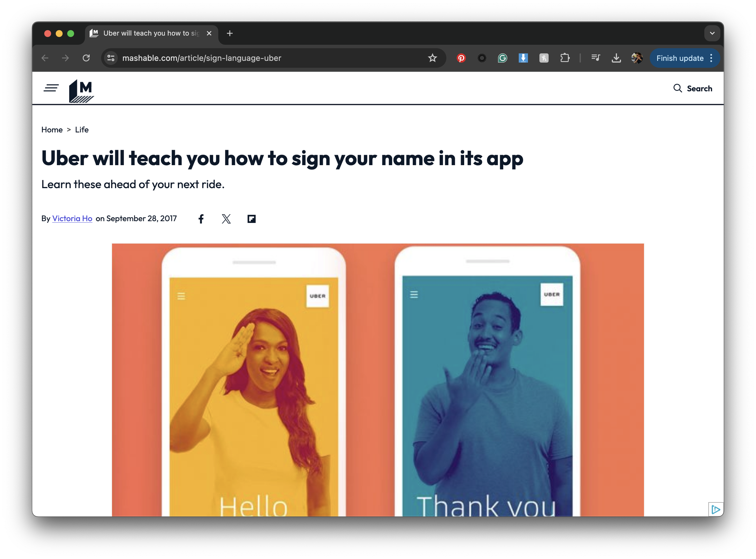The width and height of the screenshot is (756, 559).
Task: Open the Mashable hamburger menu
Action: [51, 88]
